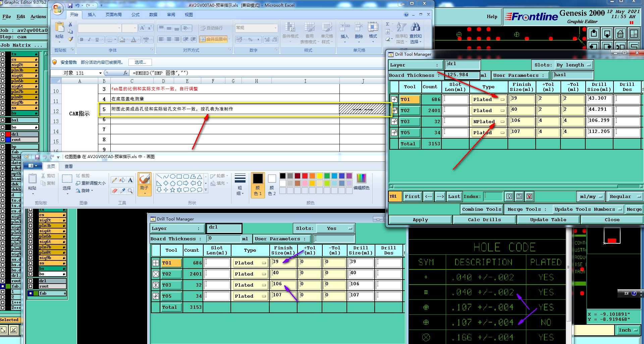Image resolution: width=644 pixels, height=344 pixels.
Task: Open the Excel 插入 ribbon tab
Action: [x=92, y=15]
